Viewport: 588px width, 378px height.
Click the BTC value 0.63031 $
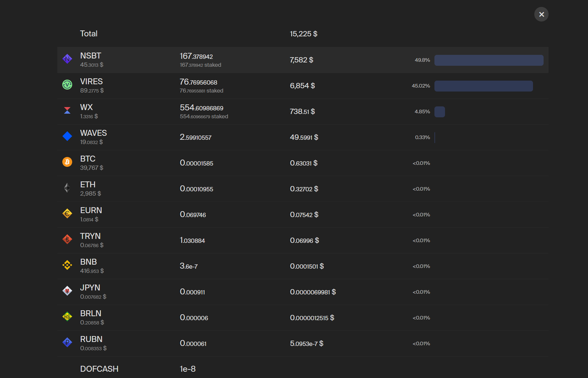coord(304,163)
